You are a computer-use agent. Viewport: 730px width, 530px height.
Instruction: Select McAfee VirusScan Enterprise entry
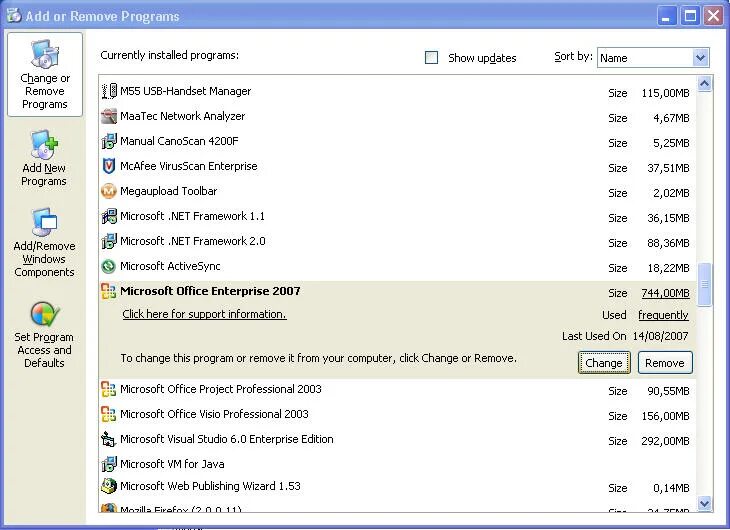[x=398, y=166]
